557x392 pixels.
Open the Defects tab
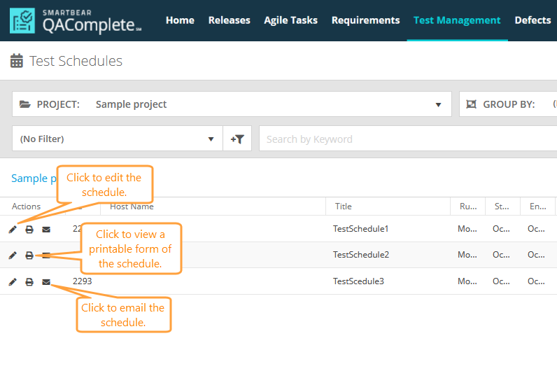(533, 20)
